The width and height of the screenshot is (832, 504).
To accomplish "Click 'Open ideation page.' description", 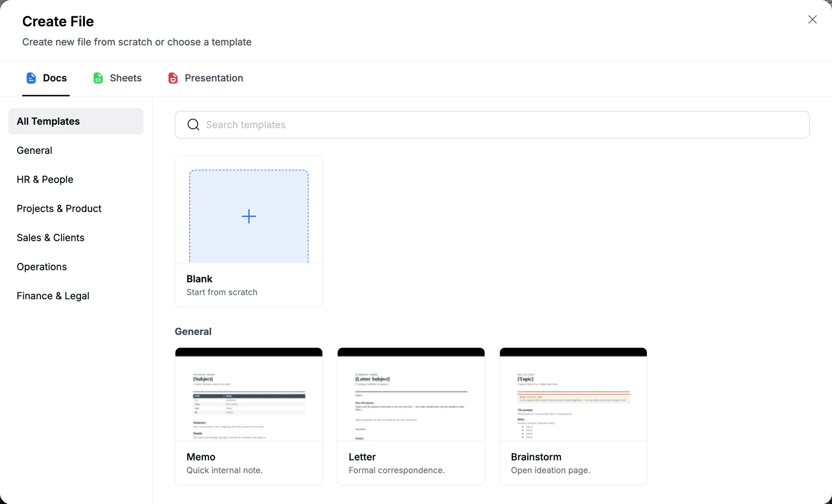I will coord(551,470).
